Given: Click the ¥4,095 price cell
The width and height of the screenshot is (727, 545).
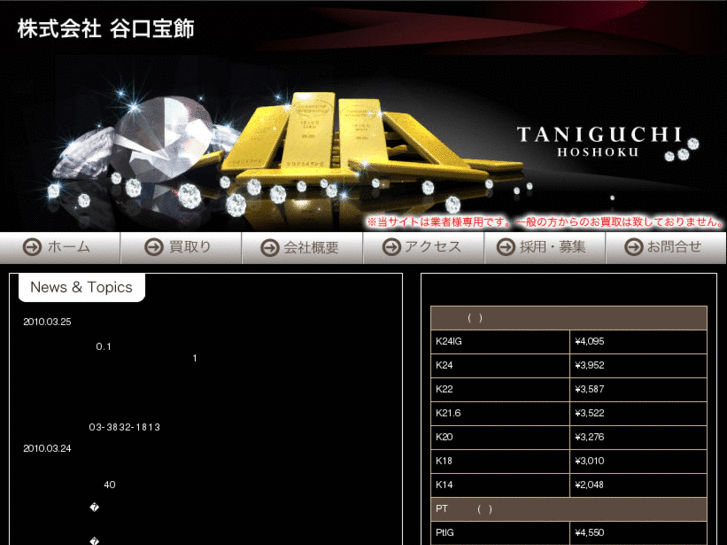Looking at the screenshot, I should (638, 342).
